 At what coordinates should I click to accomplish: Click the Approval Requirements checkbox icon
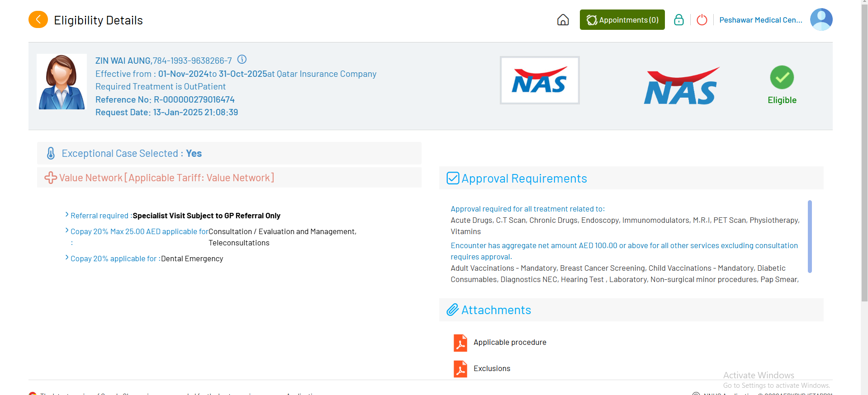point(453,178)
